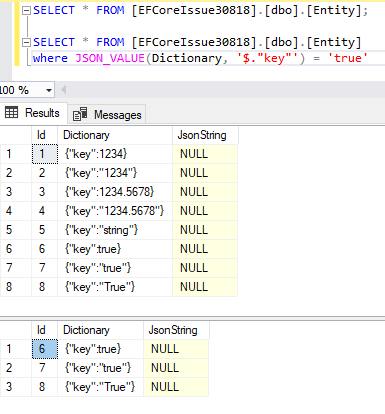Open the zoom percentage dropdown
385x414 pixels.
(x=49, y=90)
